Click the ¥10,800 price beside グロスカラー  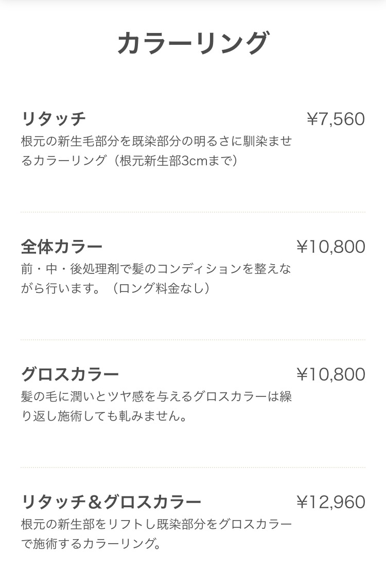[x=330, y=374]
